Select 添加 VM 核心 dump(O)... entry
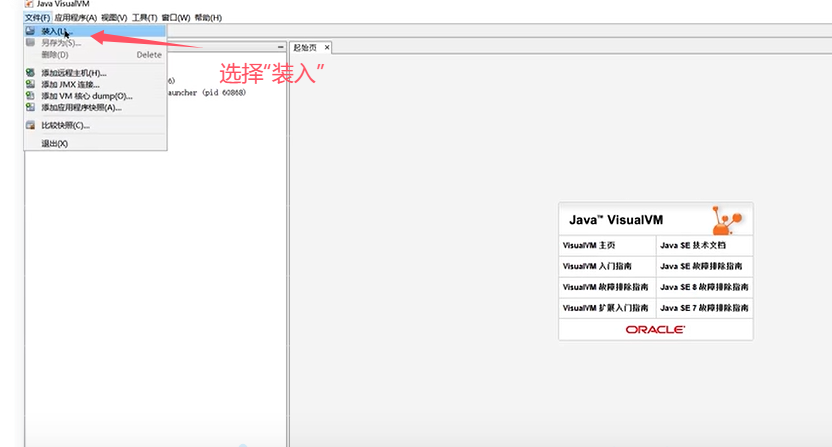Image resolution: width=832 pixels, height=447 pixels. pos(95,96)
